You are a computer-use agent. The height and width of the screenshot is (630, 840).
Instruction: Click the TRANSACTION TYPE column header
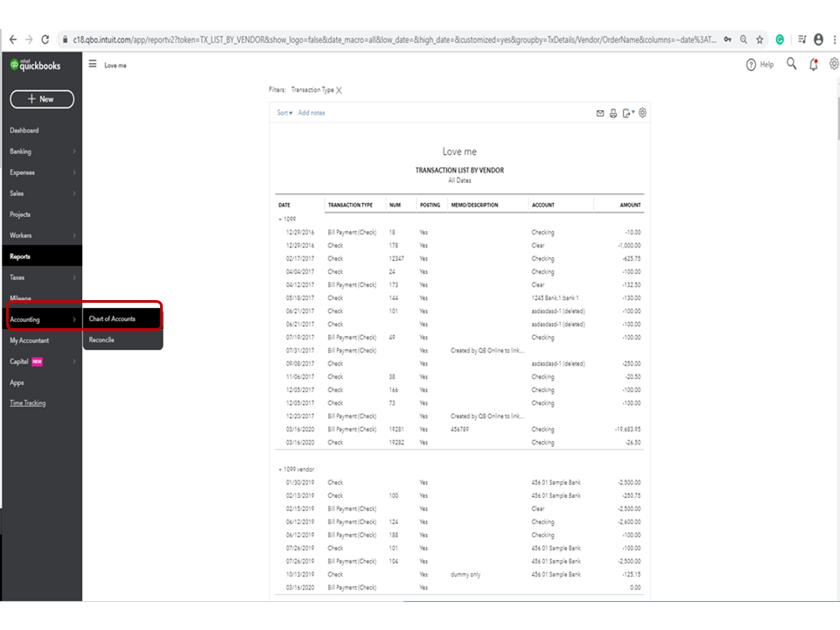(350, 205)
